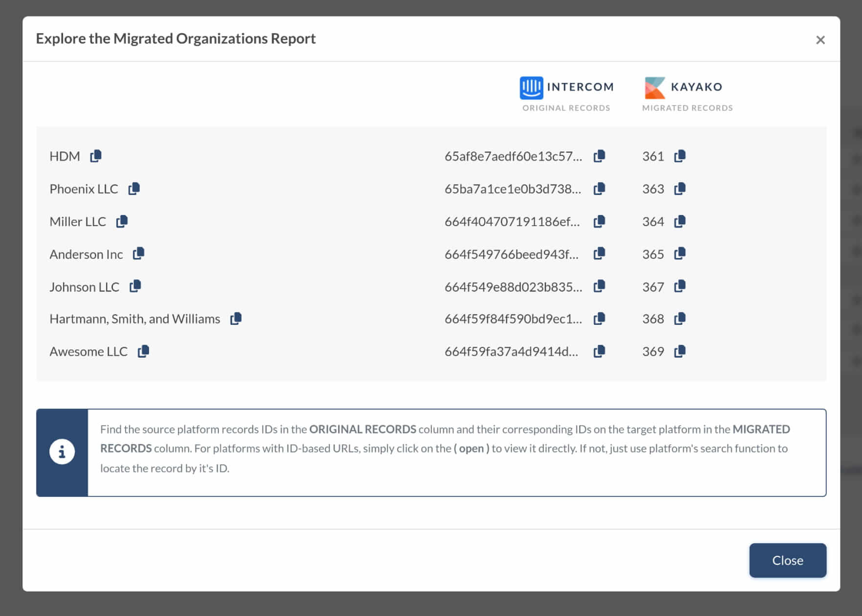Close the report with the Close button
The height and width of the screenshot is (616, 862).
[788, 560]
